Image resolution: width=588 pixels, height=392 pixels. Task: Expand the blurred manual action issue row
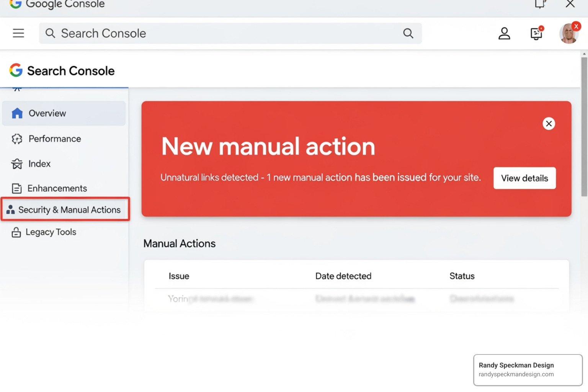pos(212,299)
